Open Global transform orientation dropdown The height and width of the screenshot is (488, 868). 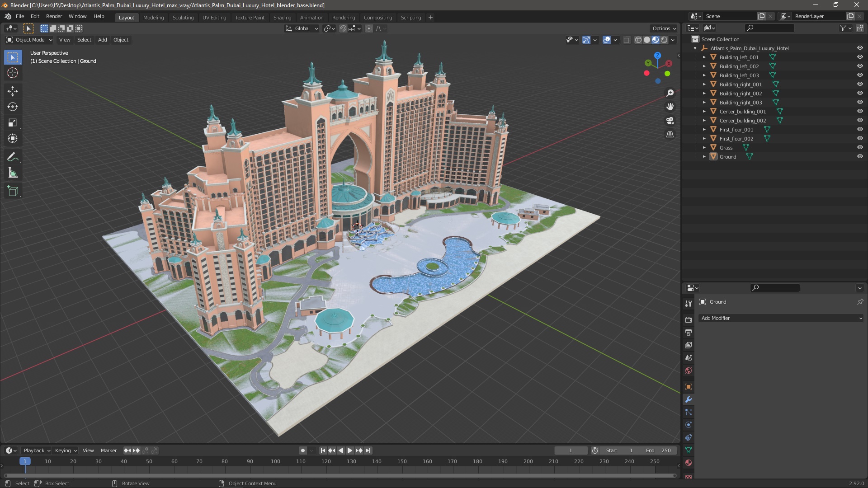(302, 28)
